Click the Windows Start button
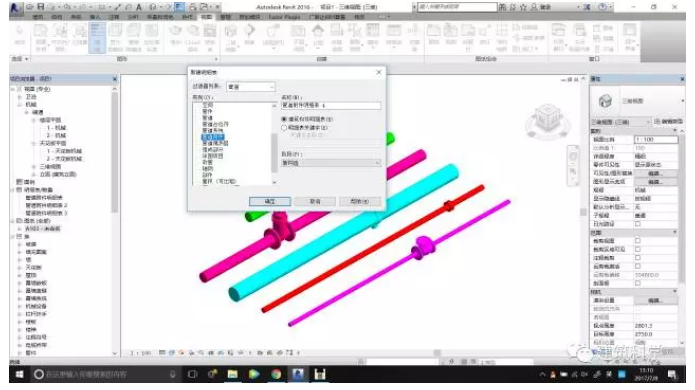 click(x=20, y=374)
